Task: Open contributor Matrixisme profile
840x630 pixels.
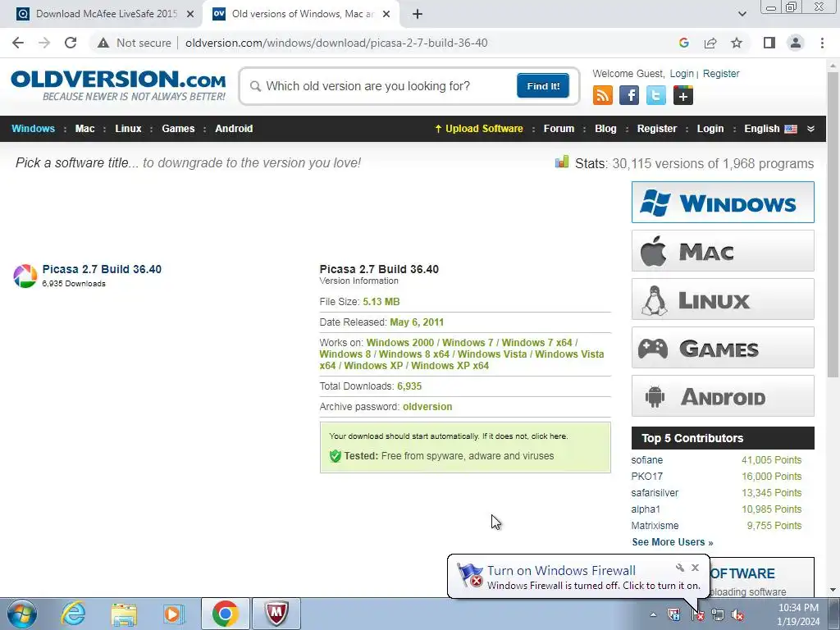Action: pyautogui.click(x=655, y=526)
